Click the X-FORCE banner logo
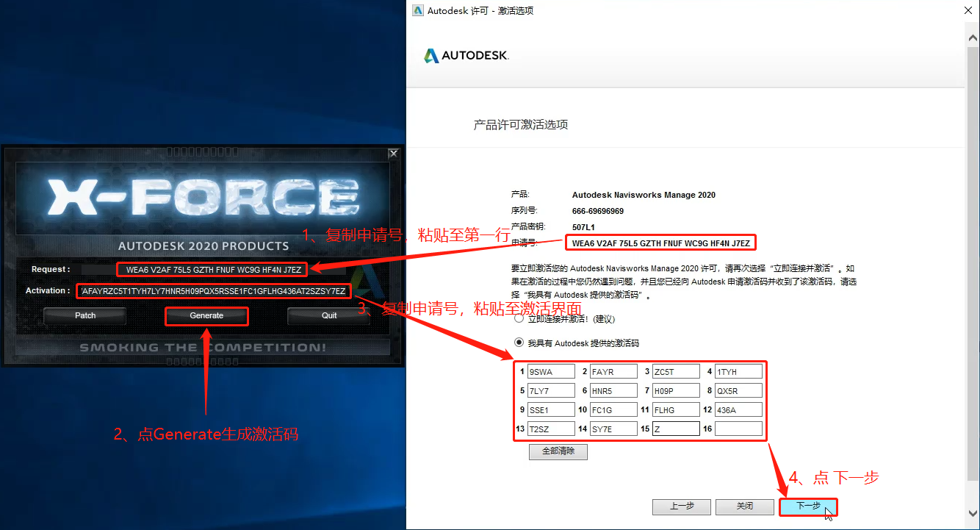This screenshot has height=530, width=980. pyautogui.click(x=203, y=198)
